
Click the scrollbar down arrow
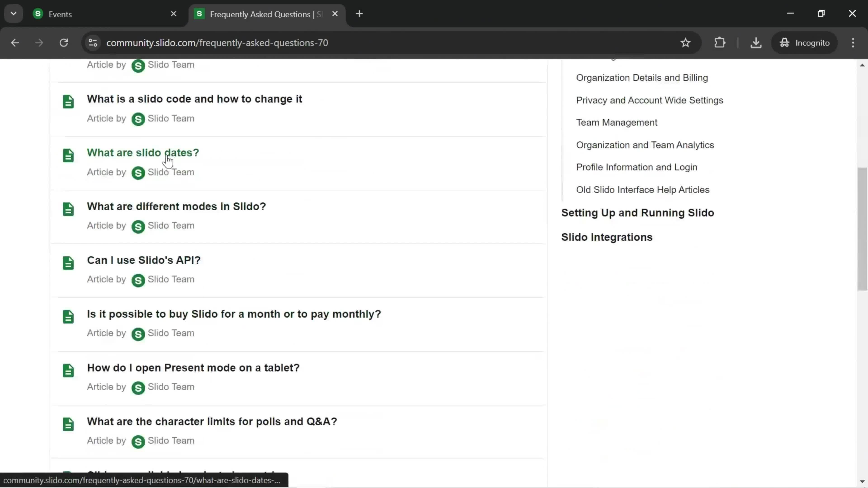[862, 482]
